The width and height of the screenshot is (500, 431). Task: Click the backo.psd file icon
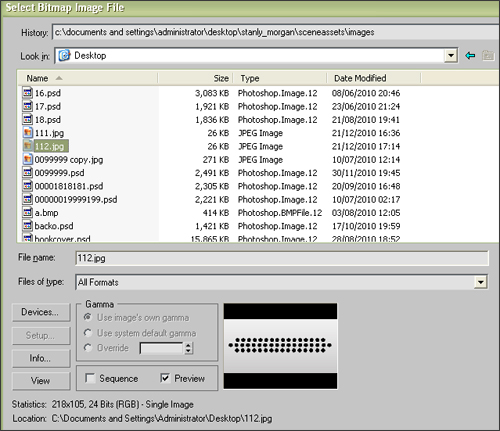click(28, 226)
